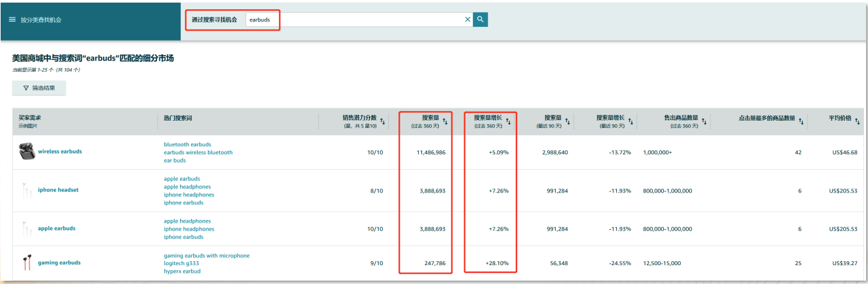
Task: Click the ear buds search term
Action: (x=175, y=160)
